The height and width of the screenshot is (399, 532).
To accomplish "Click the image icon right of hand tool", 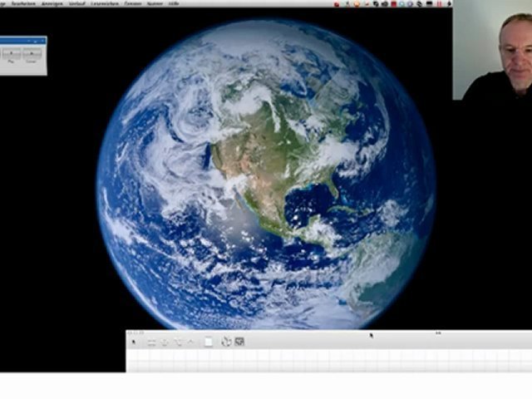I will click(239, 342).
